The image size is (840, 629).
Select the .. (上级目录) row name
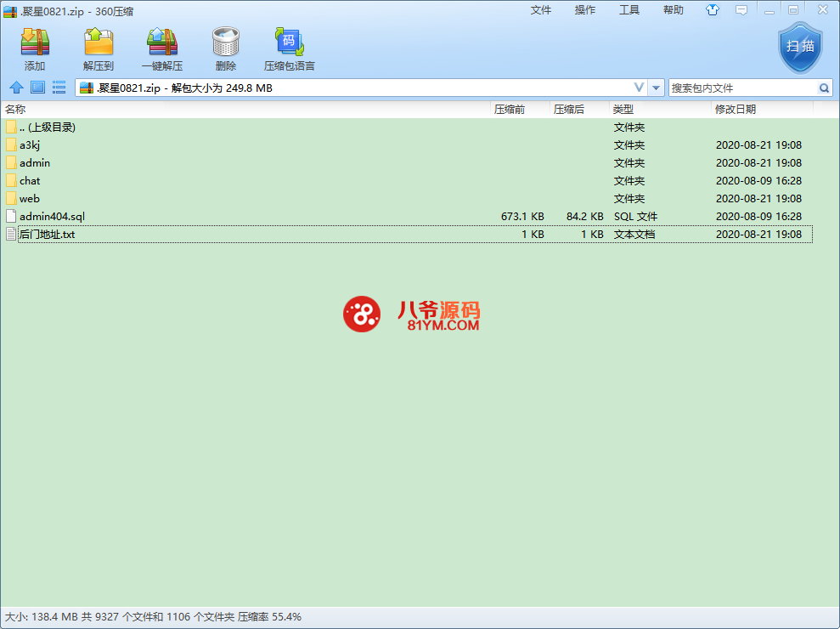point(48,127)
